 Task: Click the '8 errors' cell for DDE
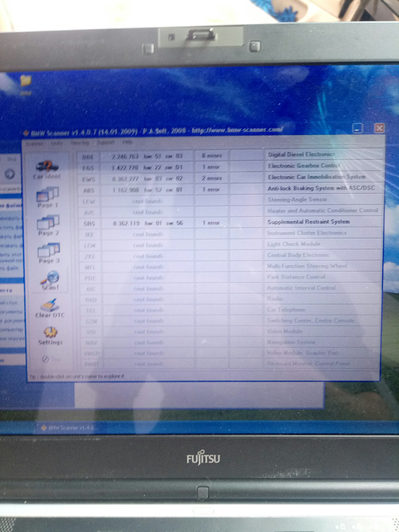click(x=212, y=155)
